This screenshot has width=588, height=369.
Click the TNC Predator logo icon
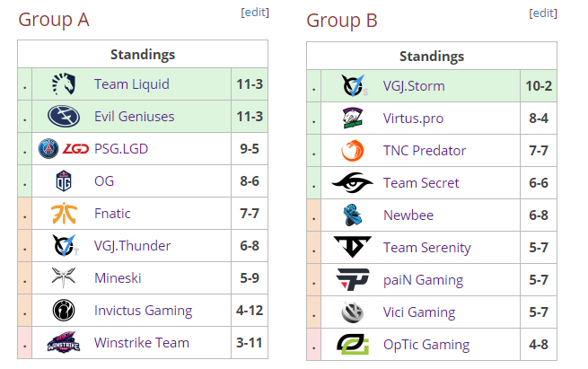click(352, 151)
